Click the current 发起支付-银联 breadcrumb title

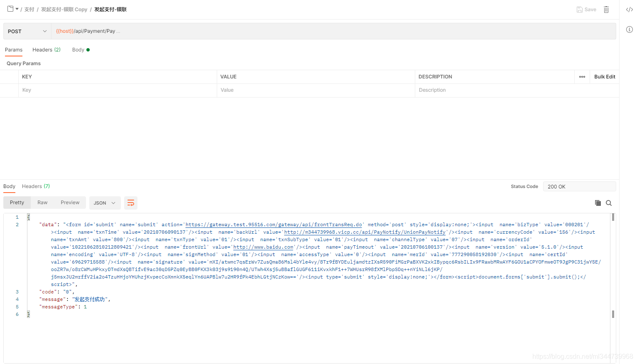tap(110, 9)
